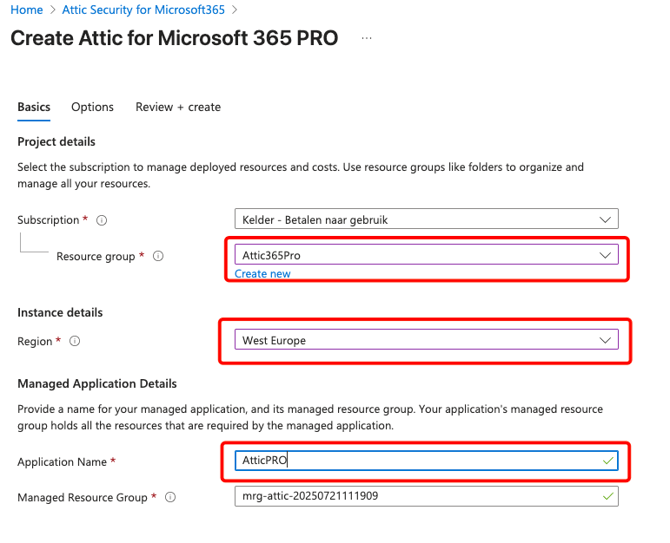
Task: Navigate to Home in the breadcrumb
Action: click(x=26, y=10)
